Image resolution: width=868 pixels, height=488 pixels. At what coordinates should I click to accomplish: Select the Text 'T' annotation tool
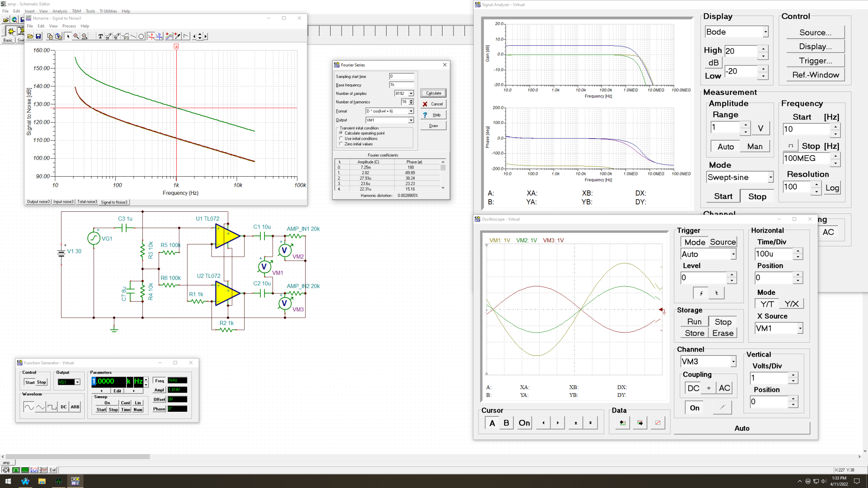(x=100, y=36)
